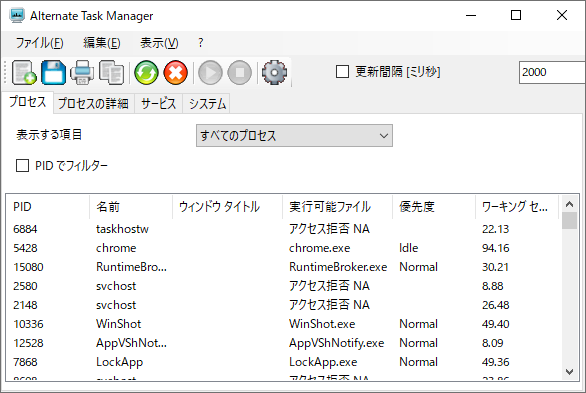This screenshot has height=393, width=586.
Task: Click working set value 49.36
Action: [x=496, y=362]
